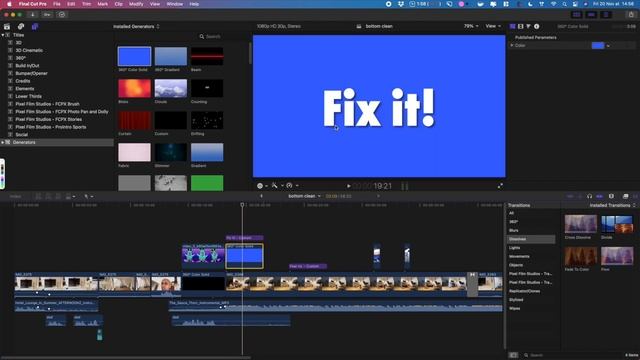Viewport: 640px width, 360px height.
Task: Toggle the browser panel layout button
Action: tap(576, 15)
